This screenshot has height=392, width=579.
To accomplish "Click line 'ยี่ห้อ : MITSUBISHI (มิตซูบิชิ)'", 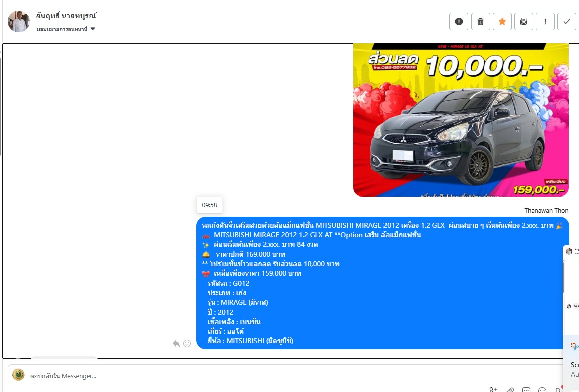I will [x=250, y=341].
